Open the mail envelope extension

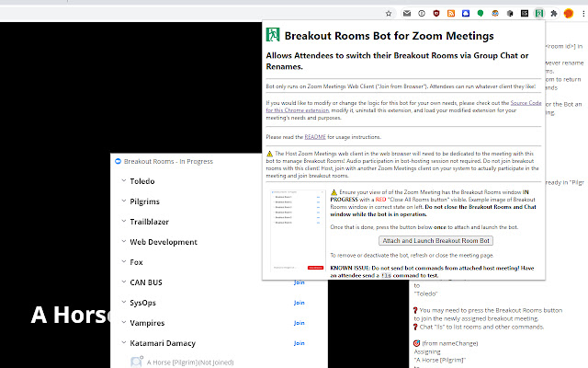tap(407, 14)
